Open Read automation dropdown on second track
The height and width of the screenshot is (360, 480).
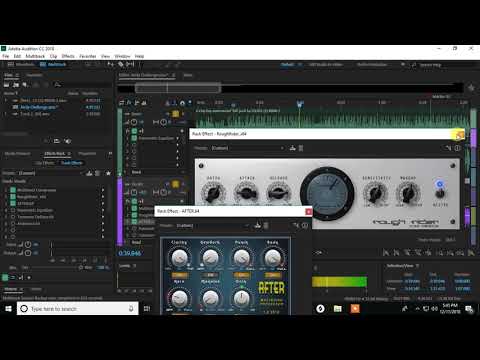(x=136, y=243)
